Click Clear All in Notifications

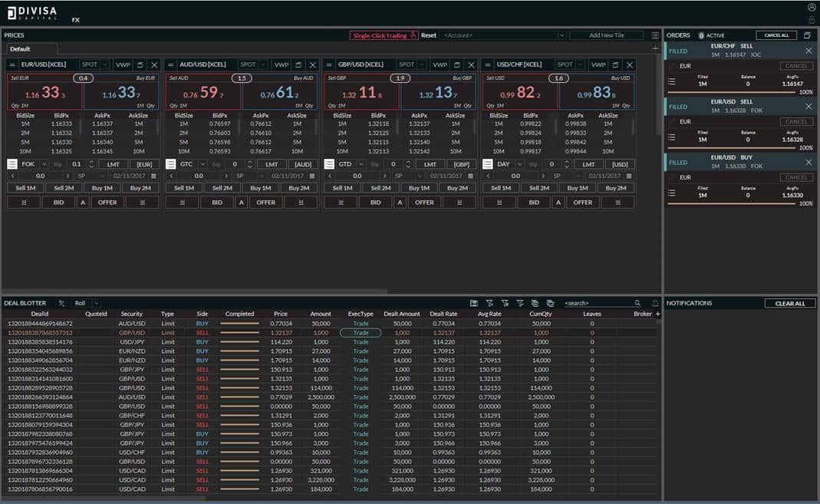pyautogui.click(x=789, y=304)
